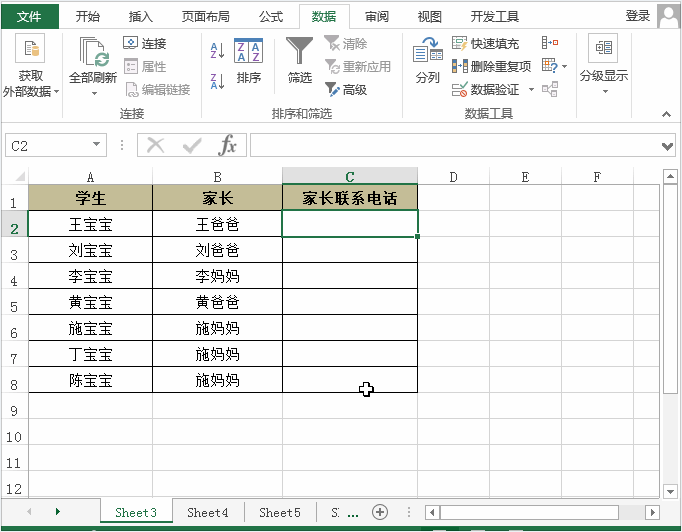The width and height of the screenshot is (682, 532).
Task: Click the vertical scrollbar down arrow
Action: click(x=670, y=492)
